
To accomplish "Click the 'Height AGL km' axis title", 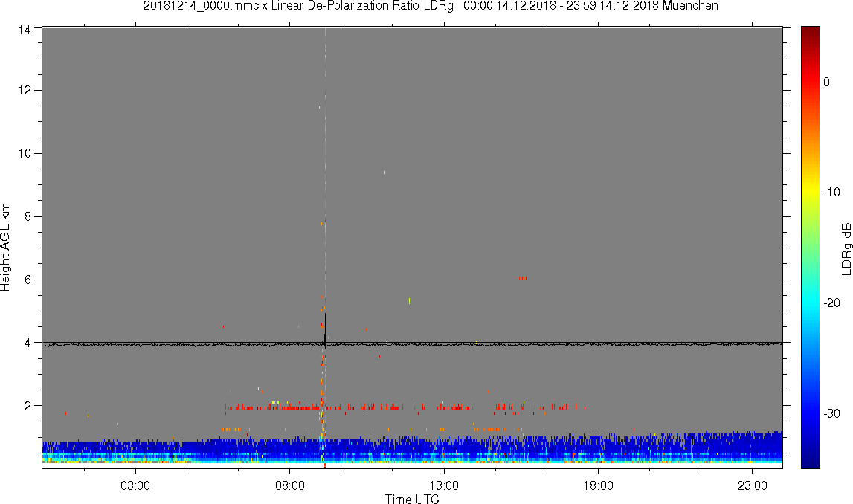I will 5,248.
